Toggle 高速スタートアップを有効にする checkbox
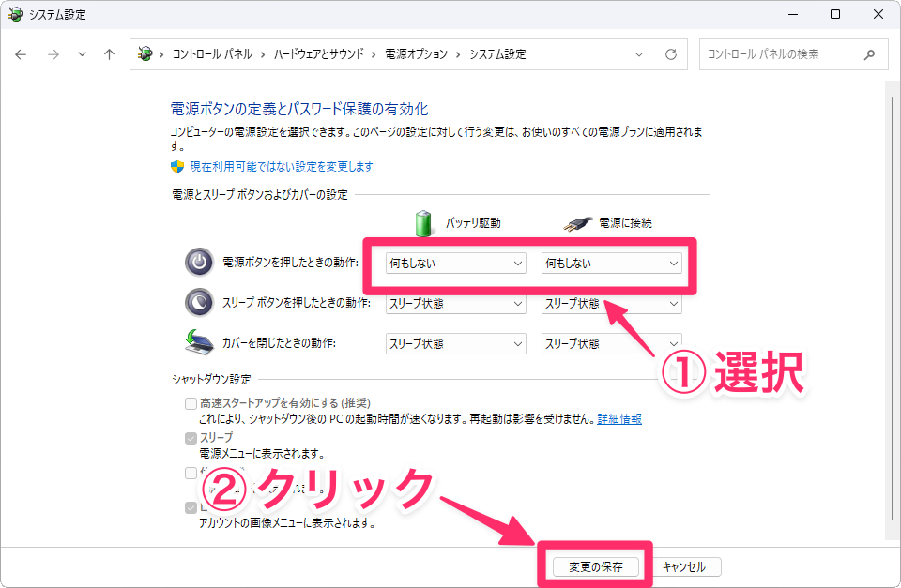 point(191,403)
